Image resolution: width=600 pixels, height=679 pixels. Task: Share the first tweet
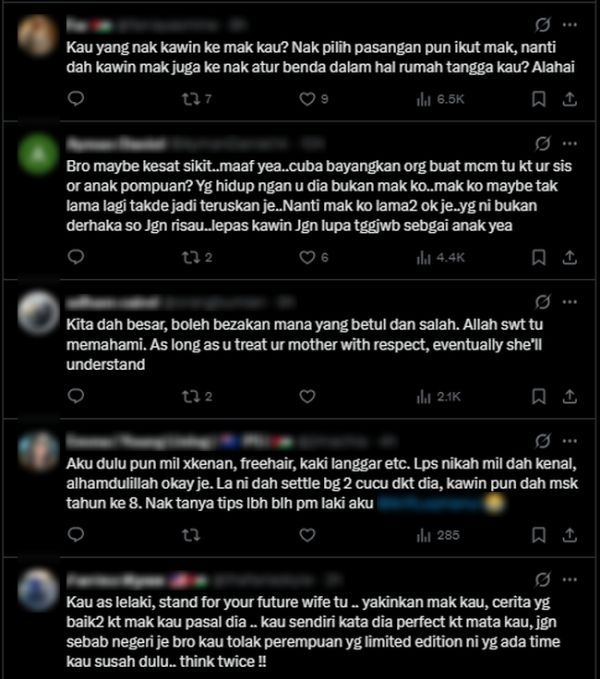coord(570,99)
